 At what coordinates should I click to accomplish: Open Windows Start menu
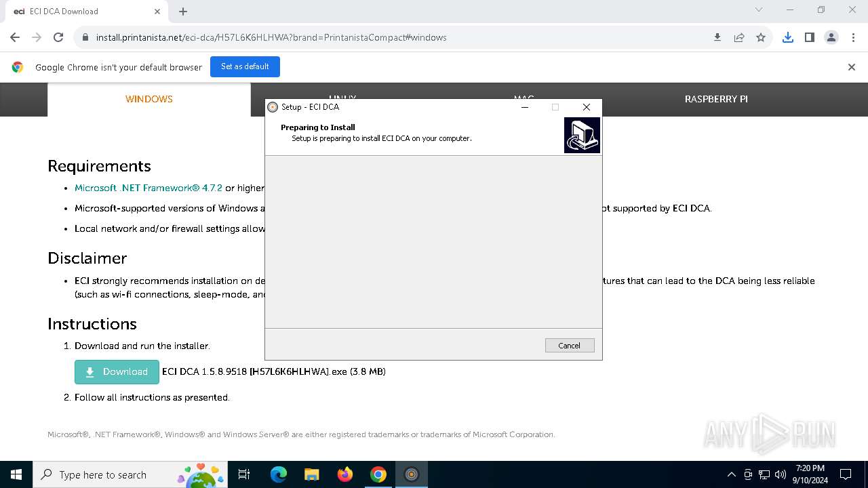[x=16, y=474]
